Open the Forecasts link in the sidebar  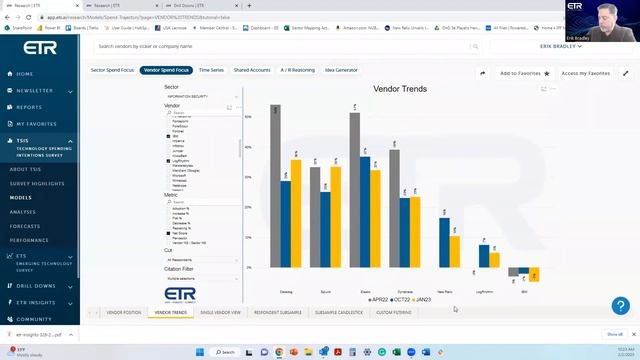pyautogui.click(x=25, y=226)
